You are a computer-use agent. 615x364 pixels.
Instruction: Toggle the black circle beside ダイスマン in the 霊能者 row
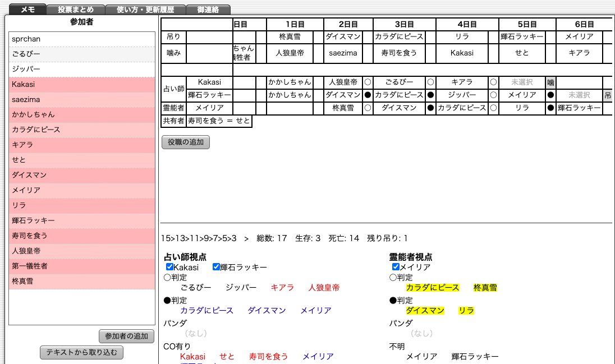(x=430, y=108)
